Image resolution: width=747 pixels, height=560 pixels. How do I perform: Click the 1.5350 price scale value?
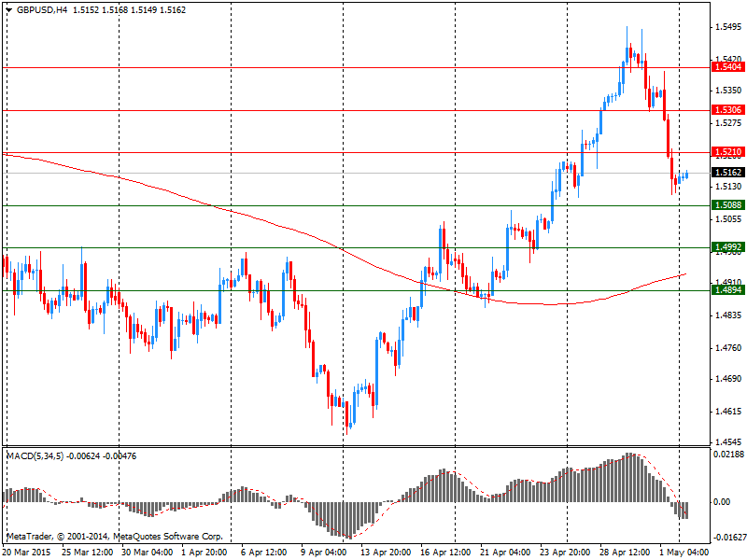728,90
